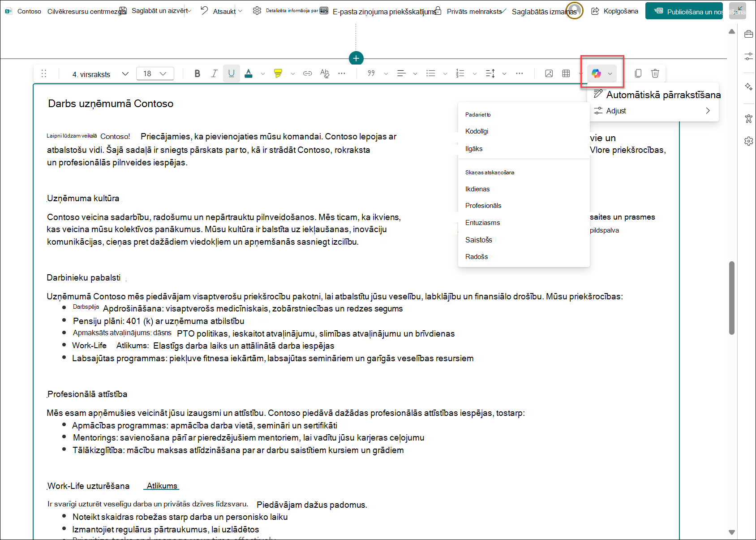Open the font size 18 dropdown
Image resolution: width=756 pixels, height=540 pixels.
[x=155, y=73]
